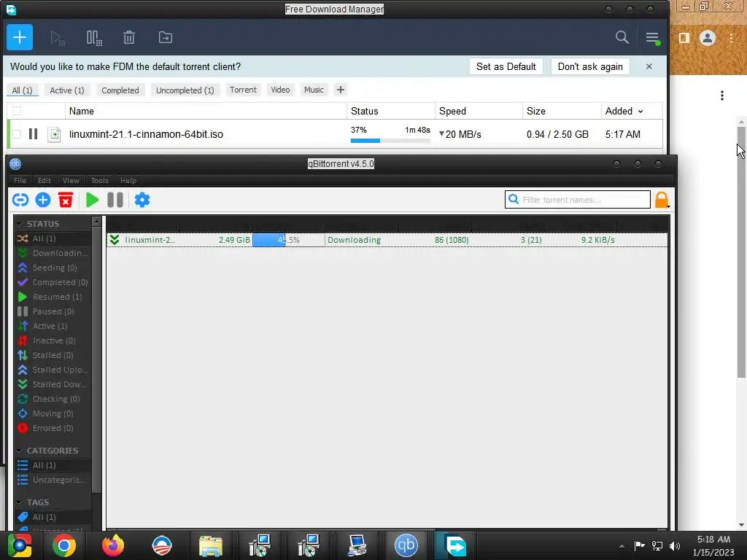
Task: Click in Filter torrent names field
Action: click(x=578, y=200)
